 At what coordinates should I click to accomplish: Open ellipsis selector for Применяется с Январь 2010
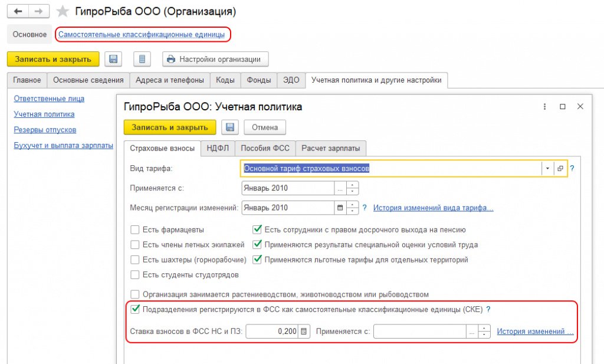pyautogui.click(x=339, y=188)
